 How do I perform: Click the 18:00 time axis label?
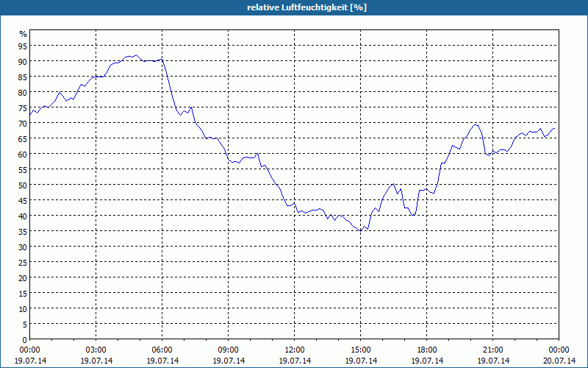427,350
